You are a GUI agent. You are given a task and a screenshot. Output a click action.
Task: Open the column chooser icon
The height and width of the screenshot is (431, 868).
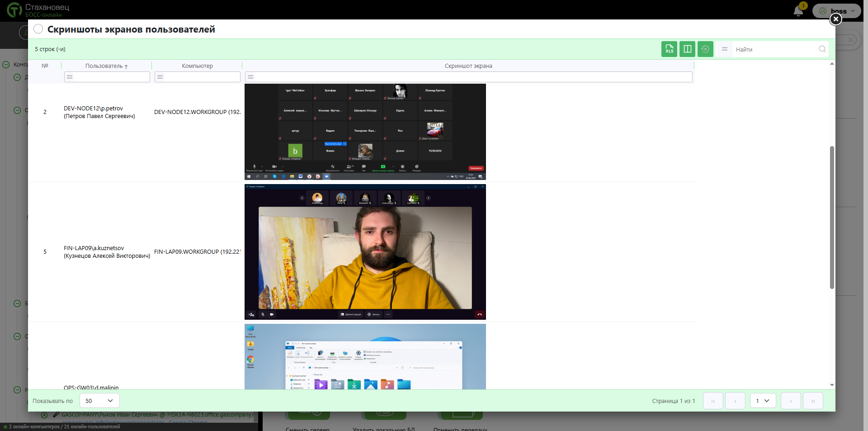(x=687, y=49)
